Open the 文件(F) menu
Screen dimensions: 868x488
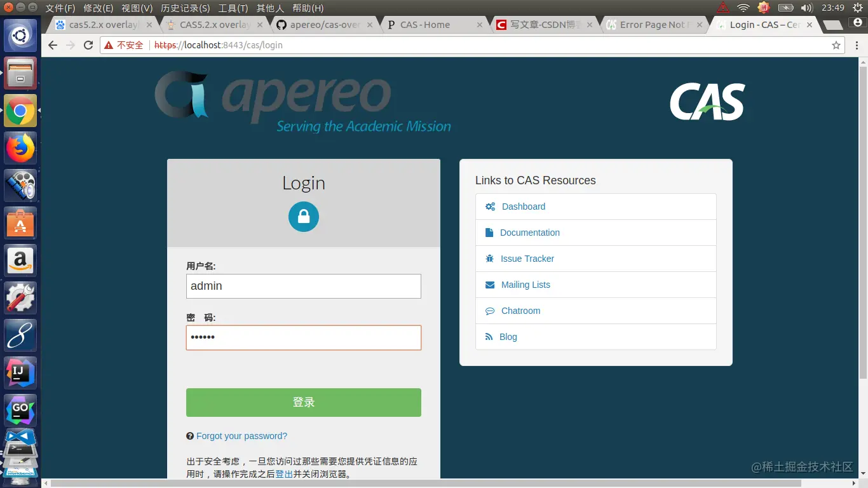[x=60, y=8]
